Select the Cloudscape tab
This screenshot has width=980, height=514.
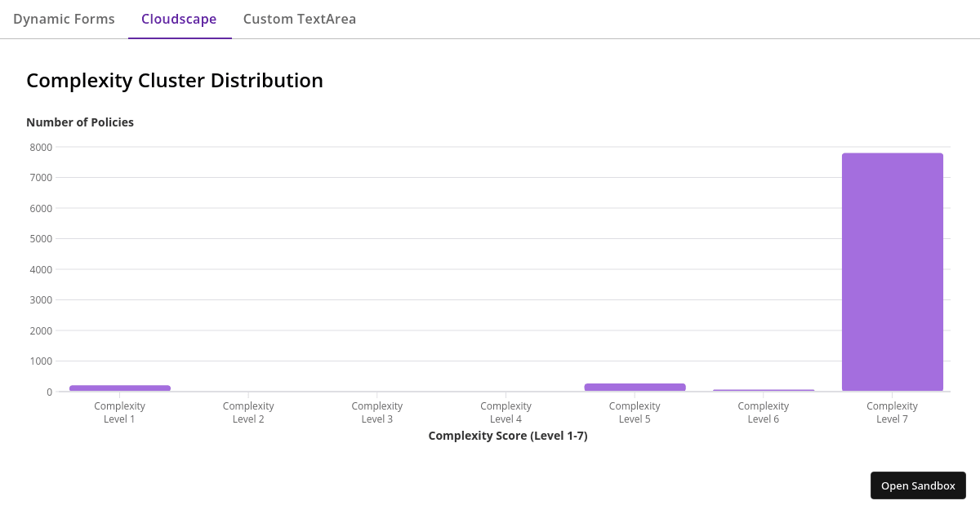point(180,19)
